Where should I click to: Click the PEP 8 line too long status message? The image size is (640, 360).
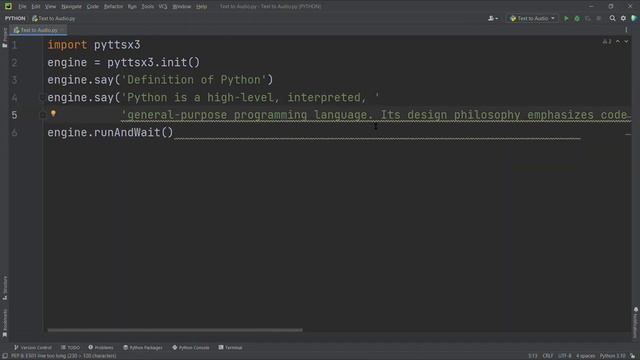64,356
